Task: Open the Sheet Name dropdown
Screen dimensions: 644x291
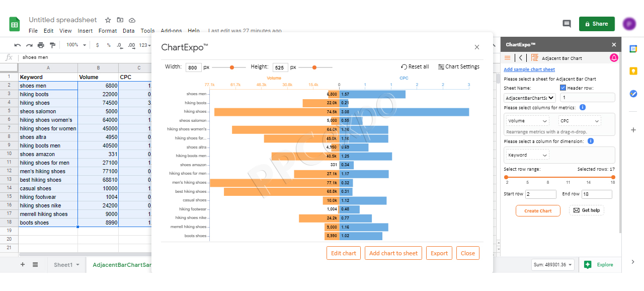Action: [530, 98]
